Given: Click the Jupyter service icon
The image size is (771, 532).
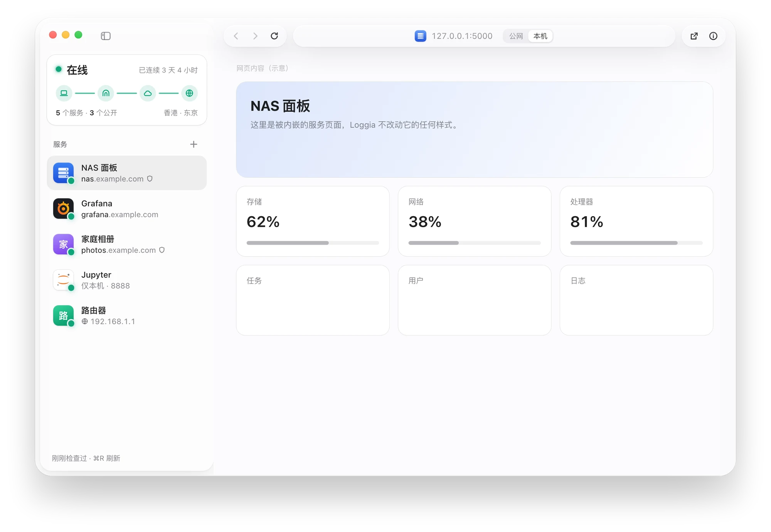Looking at the screenshot, I should click(x=63, y=280).
